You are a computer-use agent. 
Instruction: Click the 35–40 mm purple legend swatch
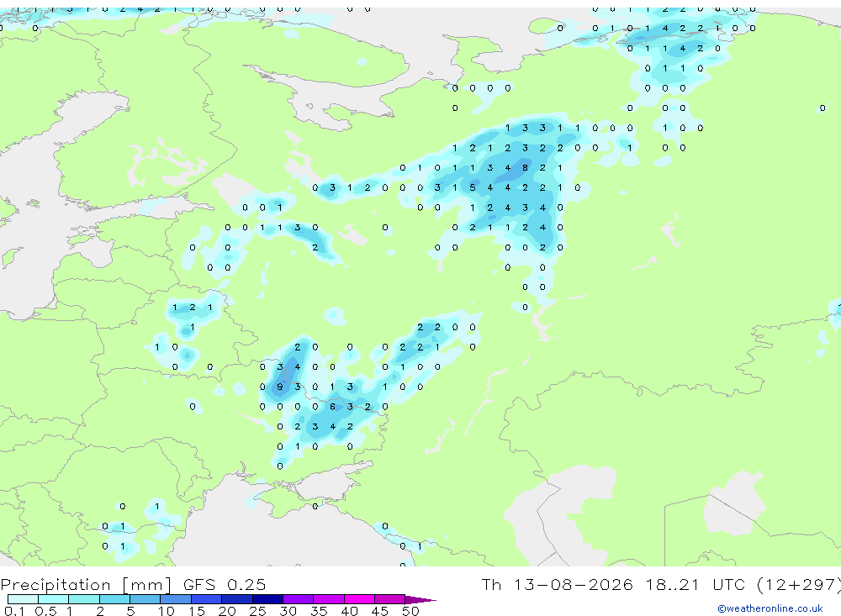pos(329,599)
